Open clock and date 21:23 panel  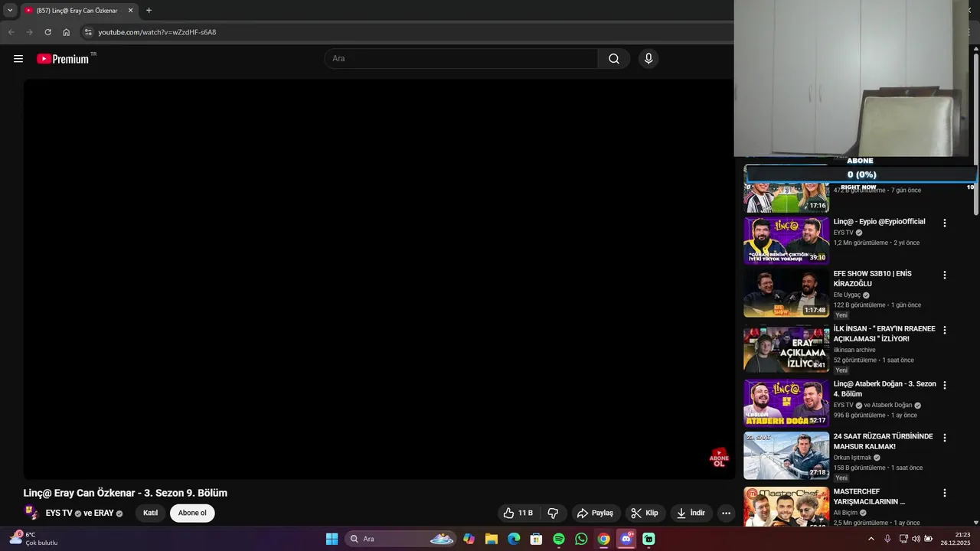955,539
